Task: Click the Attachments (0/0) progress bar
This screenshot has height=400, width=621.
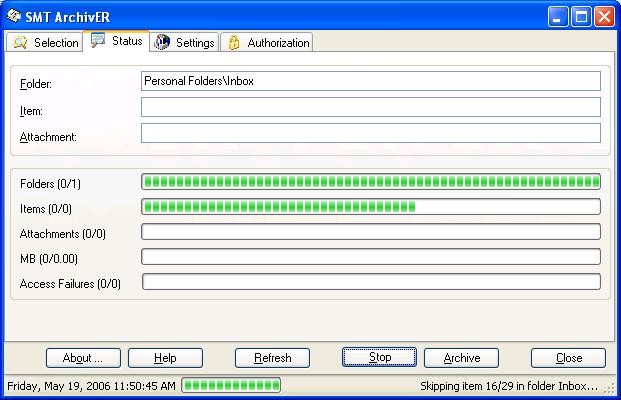Action: [x=370, y=232]
